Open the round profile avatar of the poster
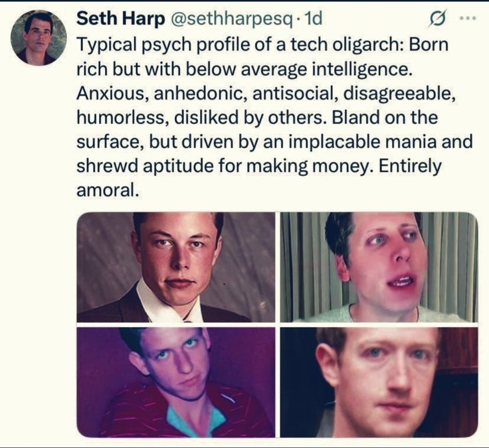The image size is (489, 448). [x=39, y=38]
